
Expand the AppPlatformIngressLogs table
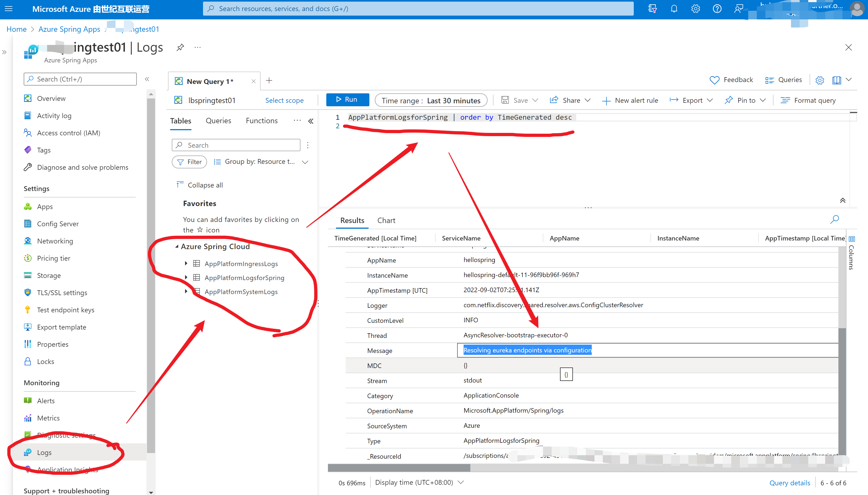click(x=186, y=263)
